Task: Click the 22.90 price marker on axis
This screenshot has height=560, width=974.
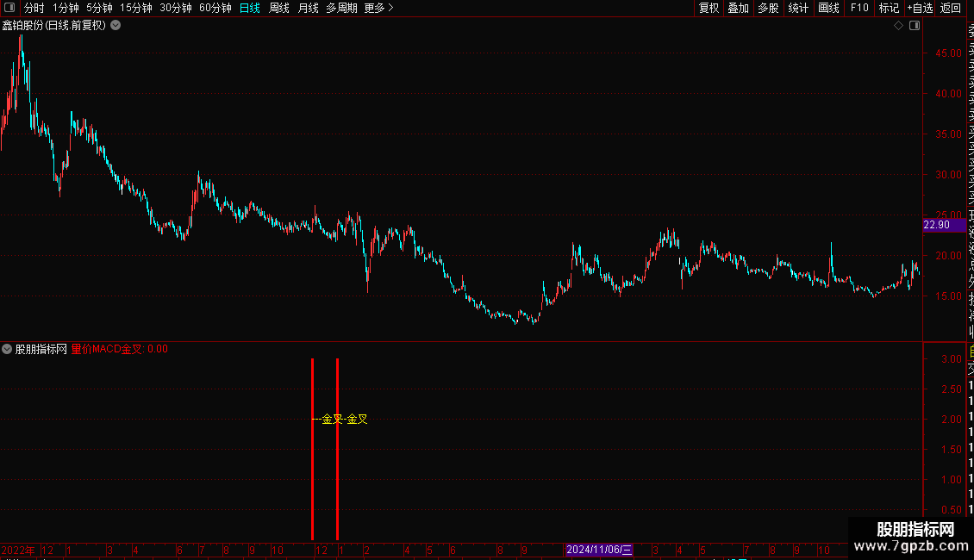Action: (944, 225)
